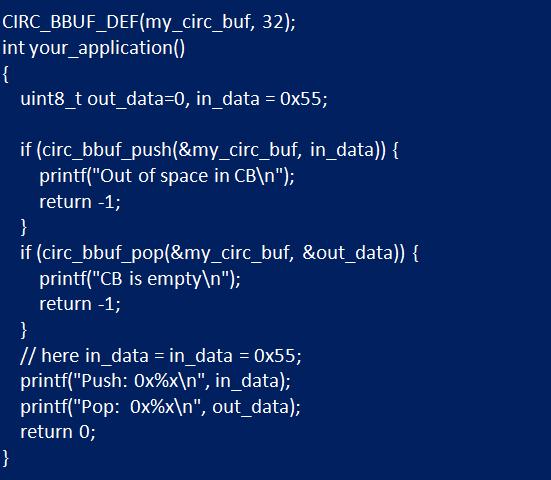Click the return 0 statement
Viewport: 551px width, 480px height.
58,432
